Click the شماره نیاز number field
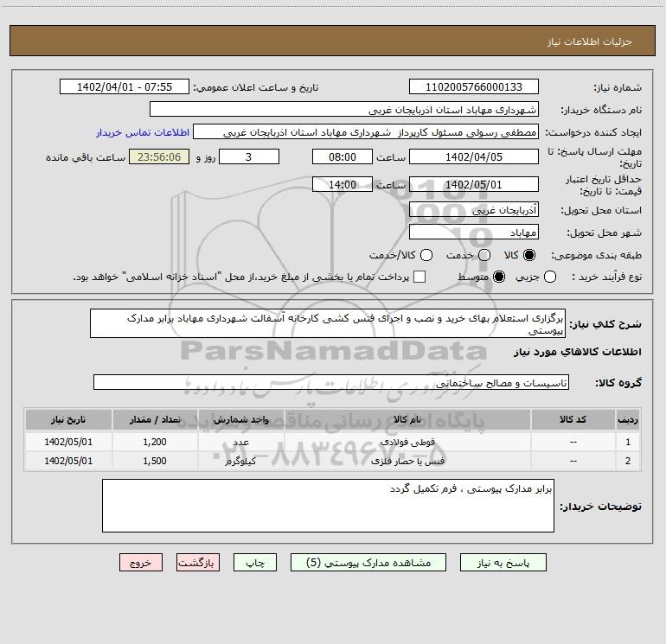Screen dimensions: 666x644 pyautogui.click(x=474, y=87)
